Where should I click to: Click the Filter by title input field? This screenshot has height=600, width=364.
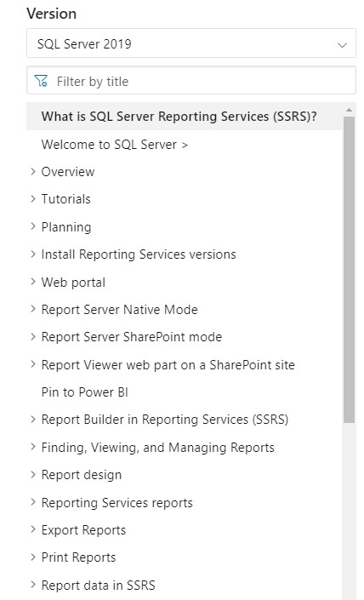pos(191,80)
